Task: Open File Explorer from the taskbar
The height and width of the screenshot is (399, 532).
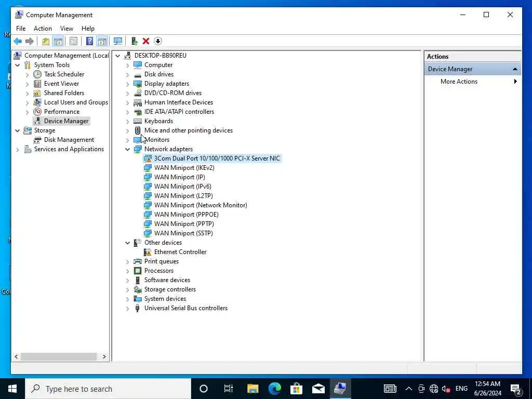Action: pyautogui.click(x=253, y=389)
